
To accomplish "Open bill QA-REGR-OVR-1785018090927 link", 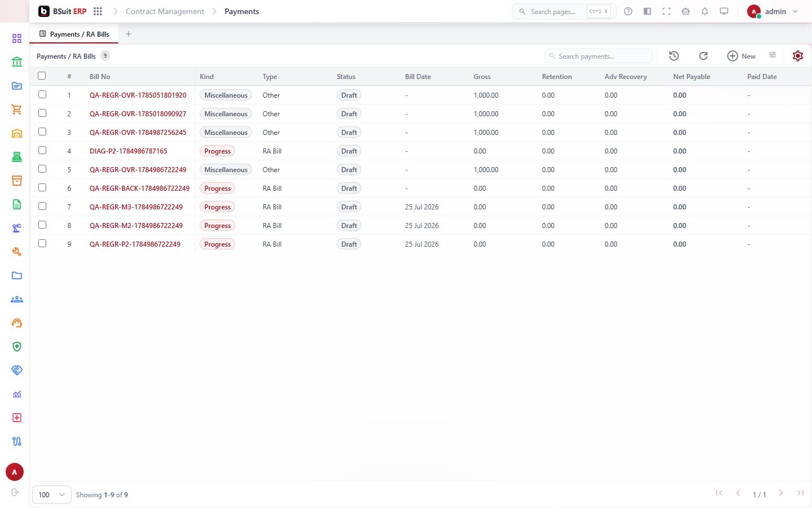I will point(138,114).
